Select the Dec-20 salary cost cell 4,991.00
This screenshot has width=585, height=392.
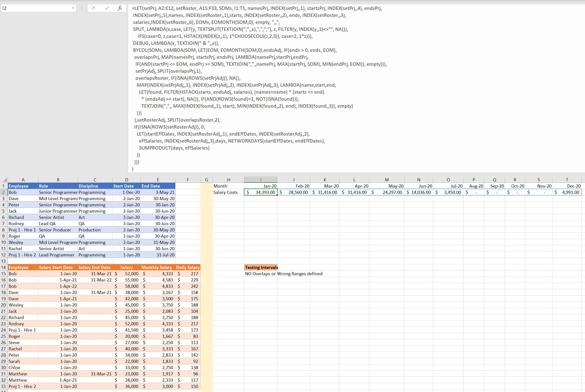(567, 192)
